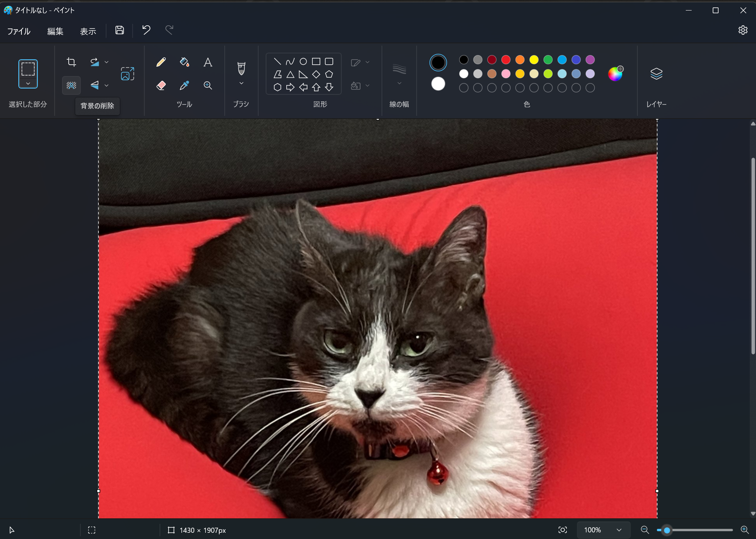Image resolution: width=756 pixels, height=539 pixels.
Task: Click the Image Creator icon
Action: tap(127, 74)
